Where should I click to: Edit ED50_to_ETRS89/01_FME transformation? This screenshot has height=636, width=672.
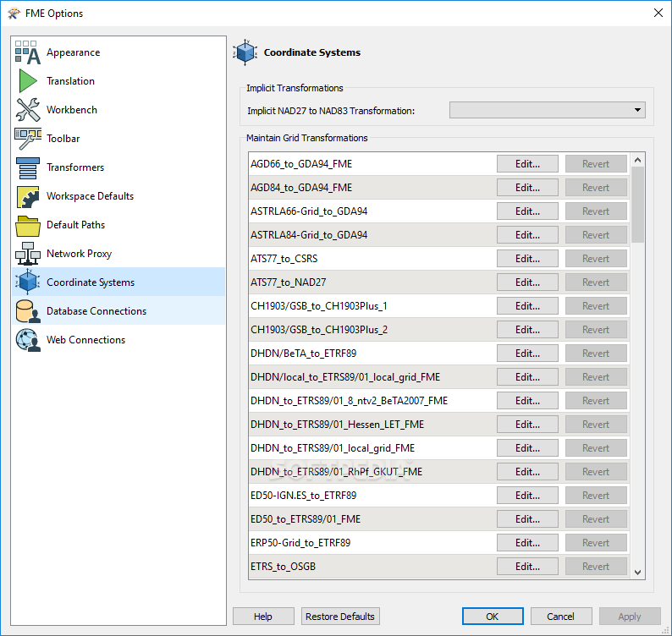click(x=527, y=519)
